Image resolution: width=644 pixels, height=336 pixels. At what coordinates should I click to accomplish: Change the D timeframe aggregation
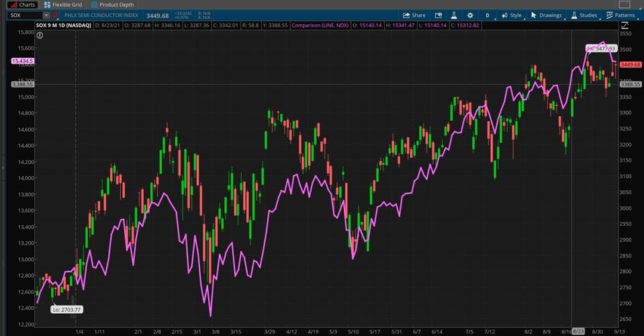point(488,15)
